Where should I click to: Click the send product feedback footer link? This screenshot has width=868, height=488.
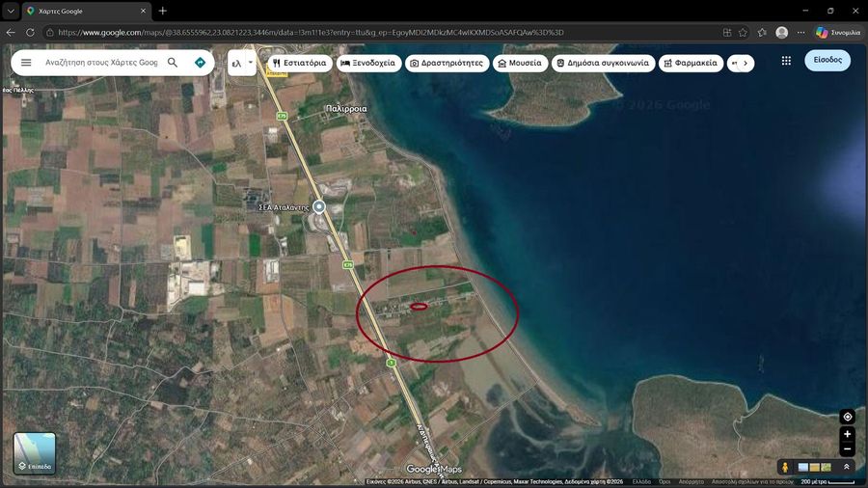click(x=752, y=482)
